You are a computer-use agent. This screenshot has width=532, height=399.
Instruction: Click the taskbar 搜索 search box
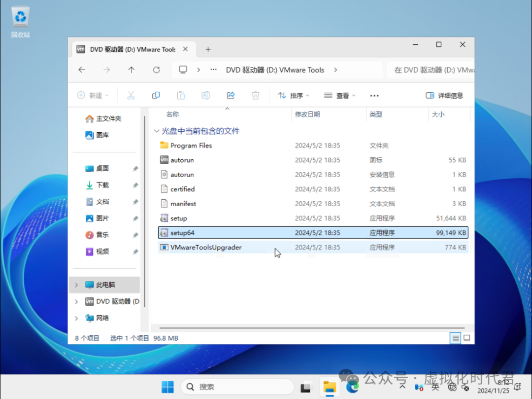(x=237, y=387)
